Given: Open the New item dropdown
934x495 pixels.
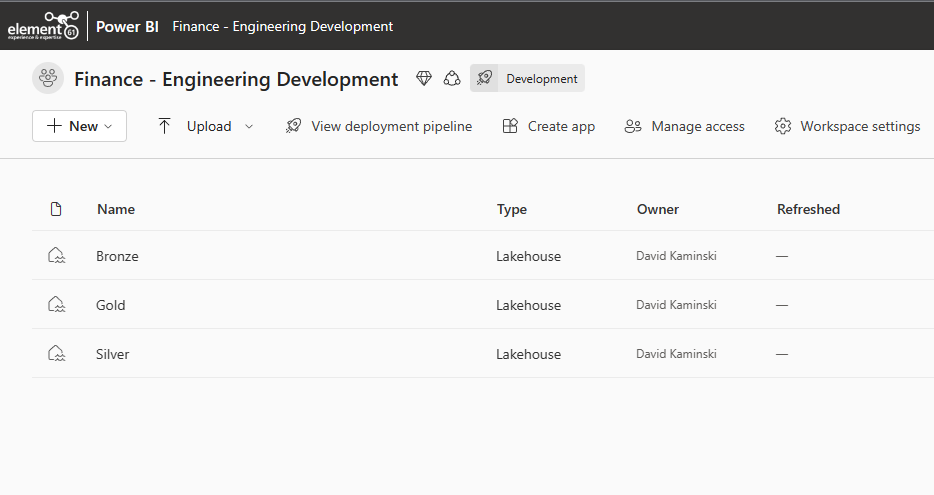Looking at the screenshot, I should coord(79,126).
